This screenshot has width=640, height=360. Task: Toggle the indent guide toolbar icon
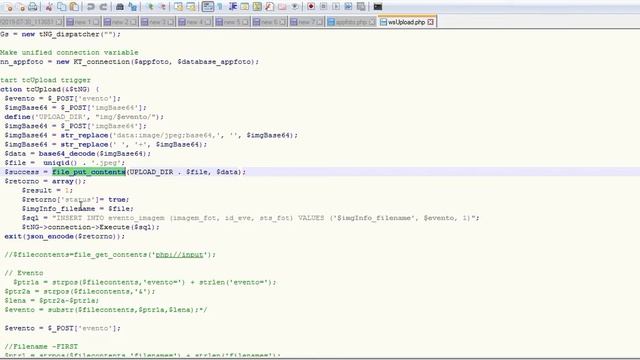(x=233, y=7)
